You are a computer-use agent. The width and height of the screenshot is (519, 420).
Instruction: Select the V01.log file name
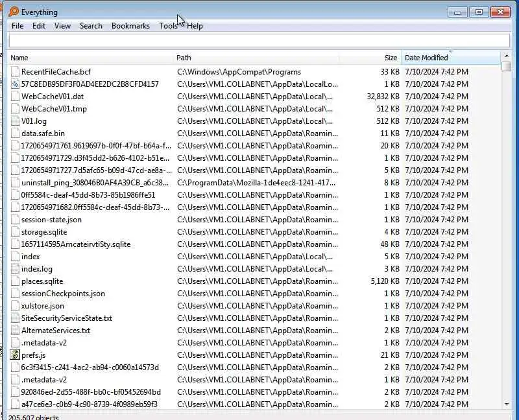pos(34,121)
